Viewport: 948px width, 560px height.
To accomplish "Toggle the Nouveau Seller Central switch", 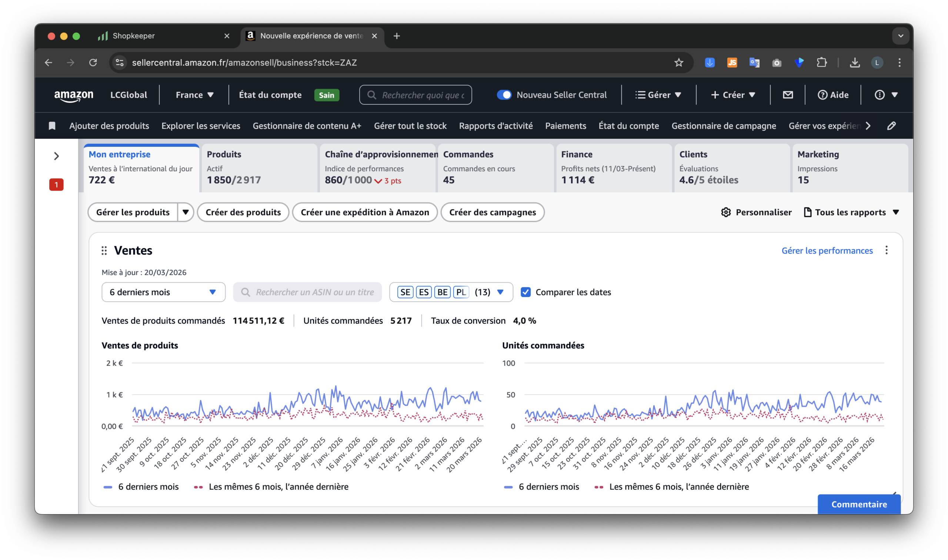I will [x=504, y=95].
